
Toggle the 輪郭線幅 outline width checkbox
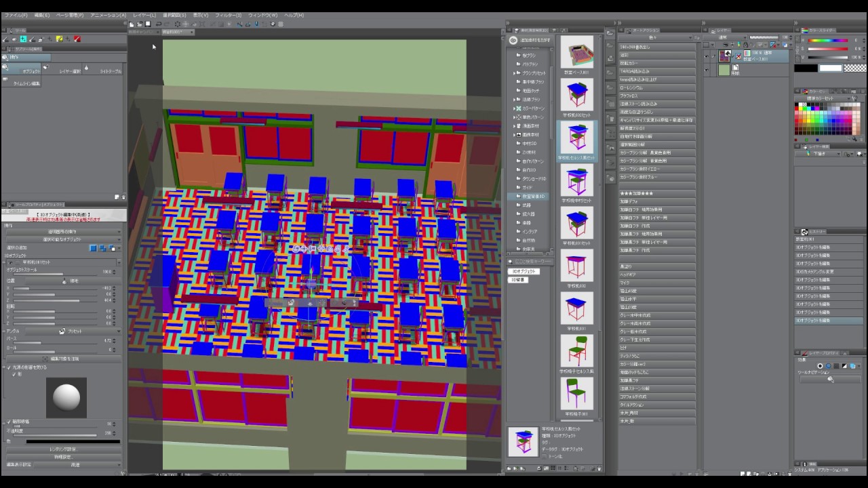[x=8, y=422]
